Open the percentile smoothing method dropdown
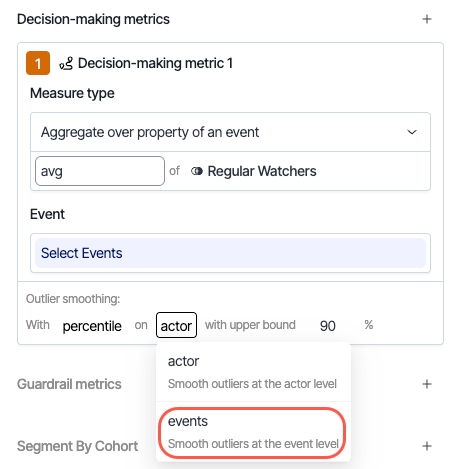The height and width of the screenshot is (469, 451). click(92, 326)
